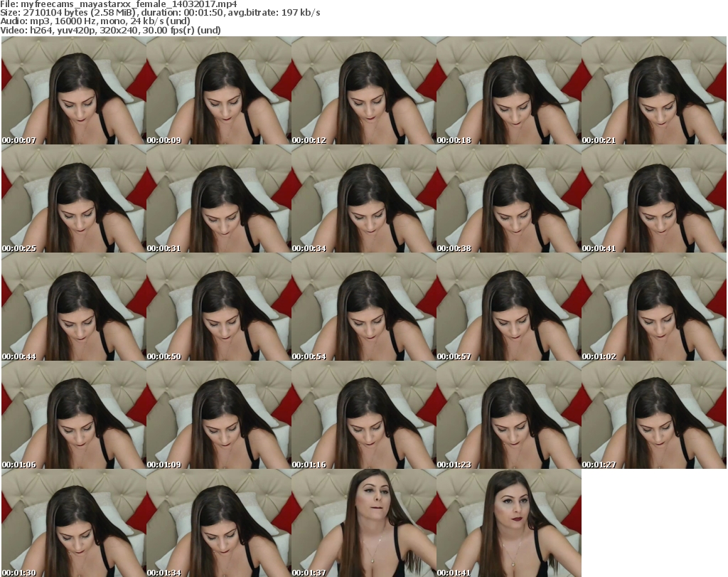The image size is (728, 577).
Task: Select the thumbnail stamped 00:00:09
Action: point(219,90)
